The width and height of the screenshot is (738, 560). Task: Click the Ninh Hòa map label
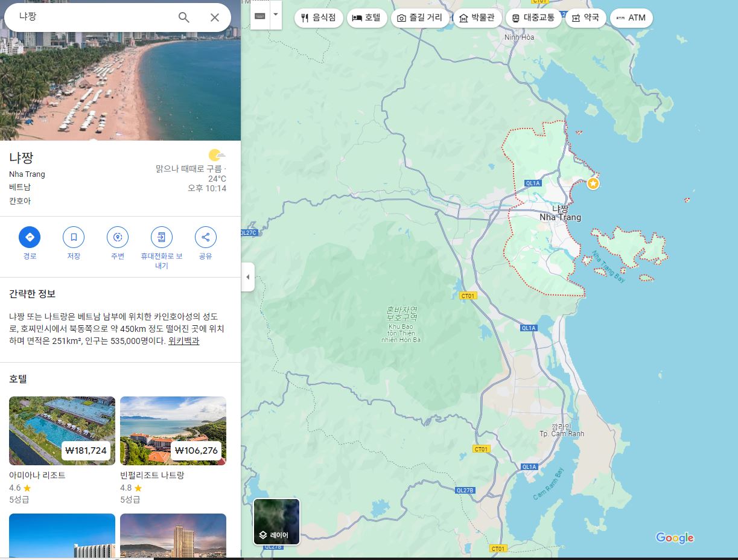coord(520,37)
